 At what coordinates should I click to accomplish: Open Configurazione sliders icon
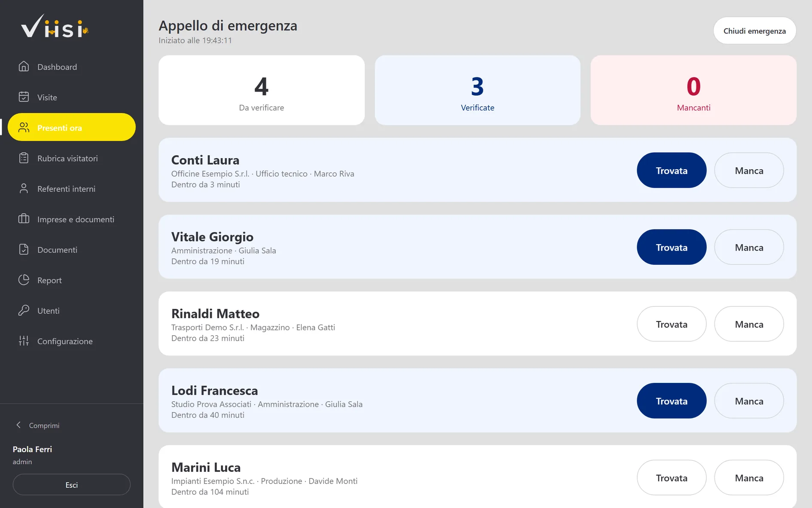[24, 341]
